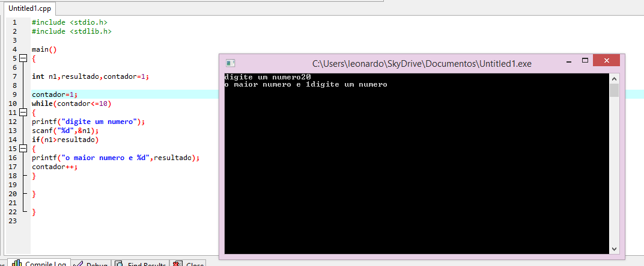Click the console vertical scrollbar thumb
The width and height of the screenshot is (644, 266).
point(614,90)
